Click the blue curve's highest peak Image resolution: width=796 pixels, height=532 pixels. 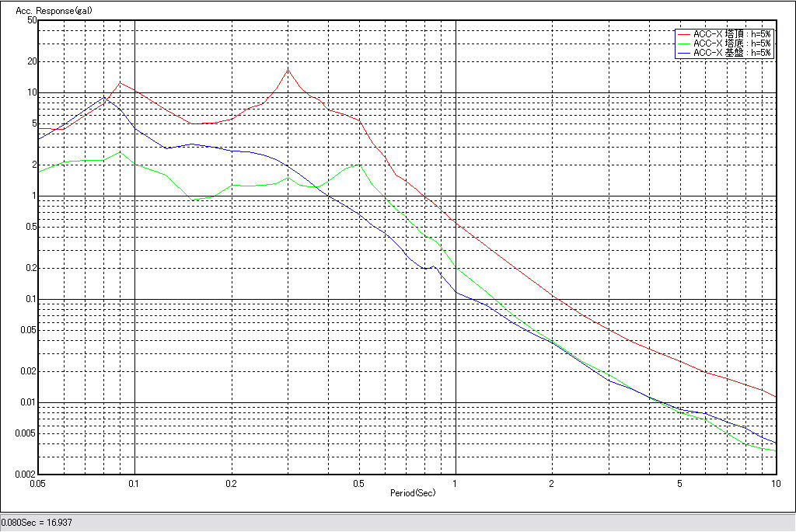104,97
